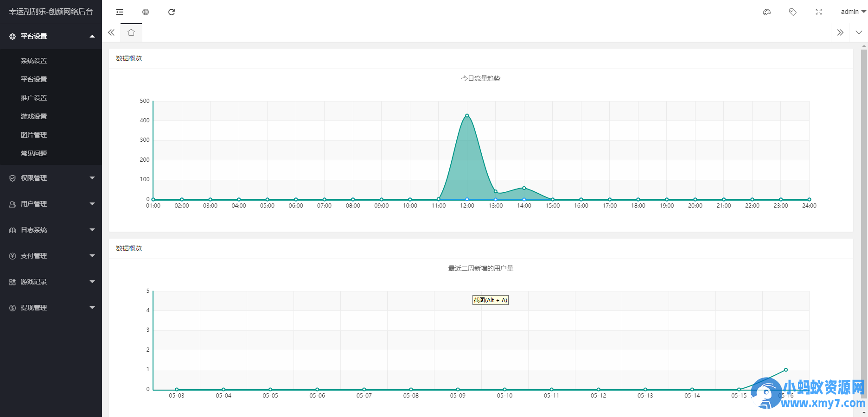Toggle the sidebar collapse icon
The image size is (868, 417).
point(120,12)
